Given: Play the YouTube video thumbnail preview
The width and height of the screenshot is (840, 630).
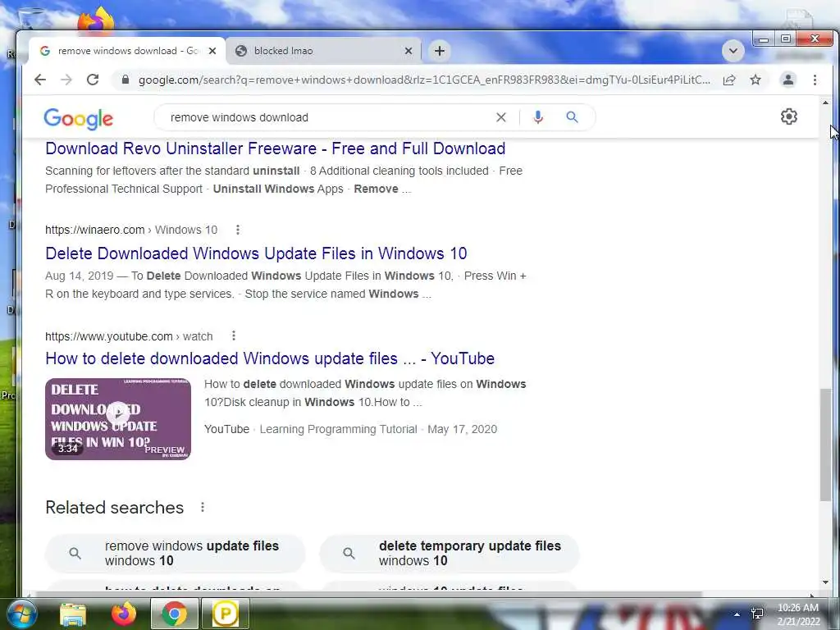Looking at the screenshot, I should pyautogui.click(x=118, y=419).
